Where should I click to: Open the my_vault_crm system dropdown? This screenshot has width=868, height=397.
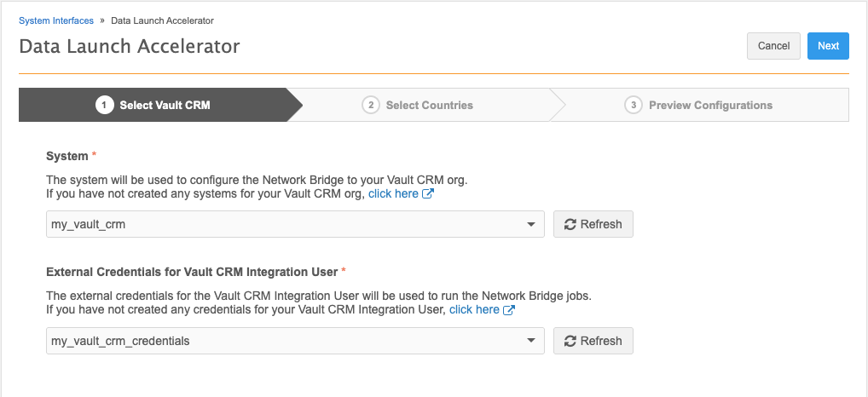295,225
